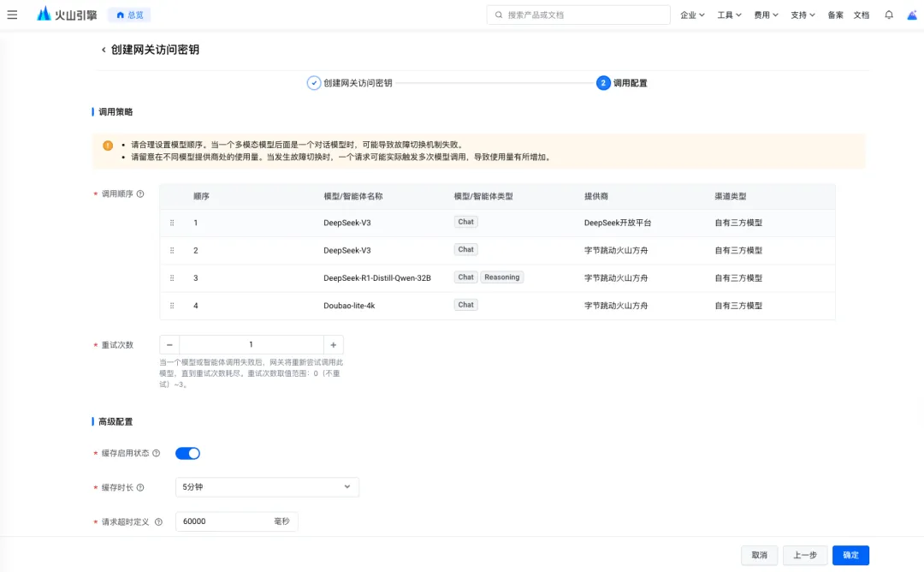Toggle the 缓存启用状态 switch

pos(187,453)
